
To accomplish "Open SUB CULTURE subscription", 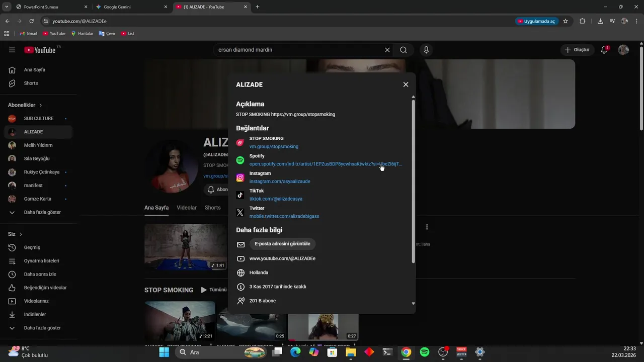I will click(38, 118).
